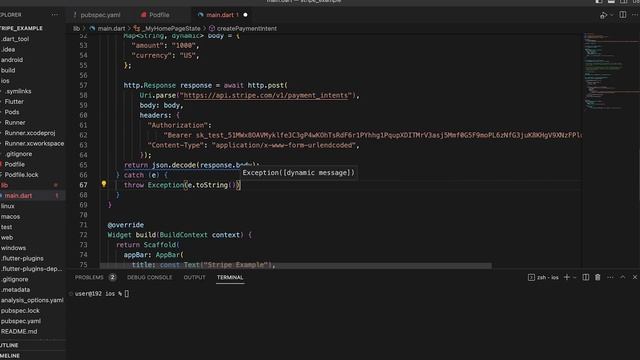Open the Stripe API URL link in code

[x=265, y=95]
